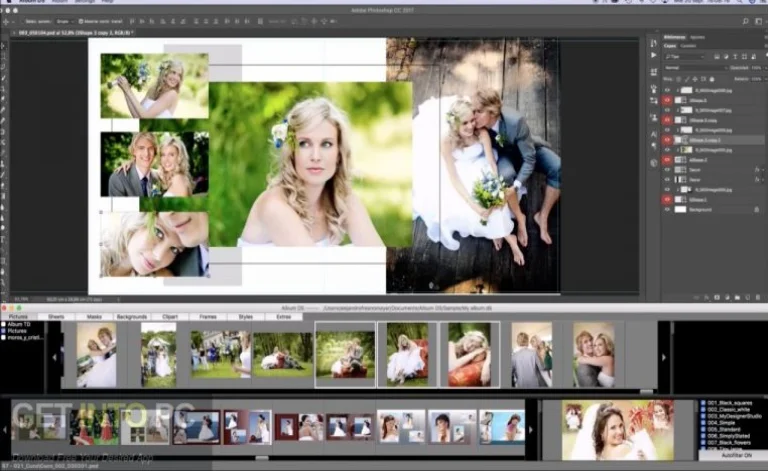768x471 pixels.
Task: Click the lock icon on the Background layer
Action: 754,209
